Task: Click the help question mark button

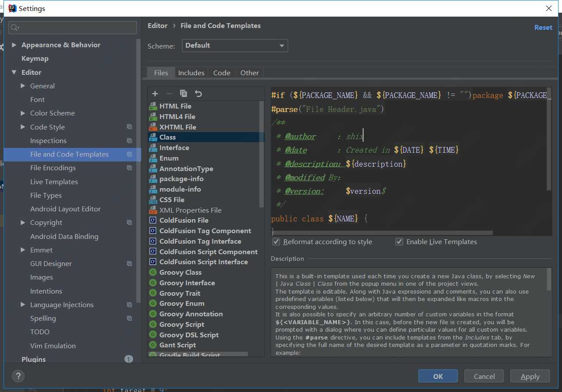Action: (x=18, y=376)
